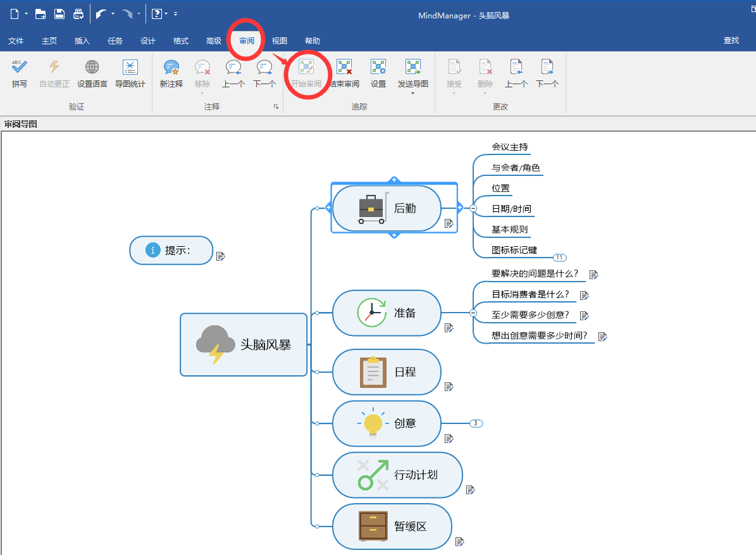This screenshot has width=756, height=555.
Task: Switch to the 设计 ribbon tab
Action: pyautogui.click(x=147, y=41)
